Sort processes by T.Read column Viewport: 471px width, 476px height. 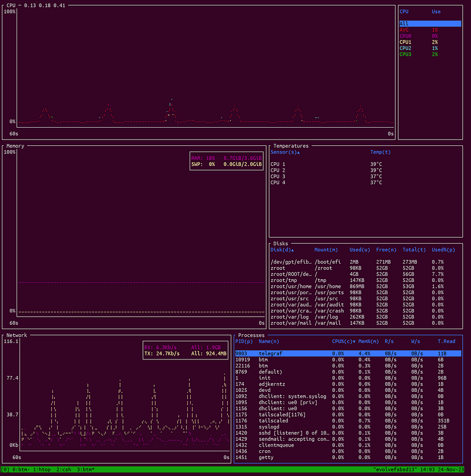[x=446, y=341]
